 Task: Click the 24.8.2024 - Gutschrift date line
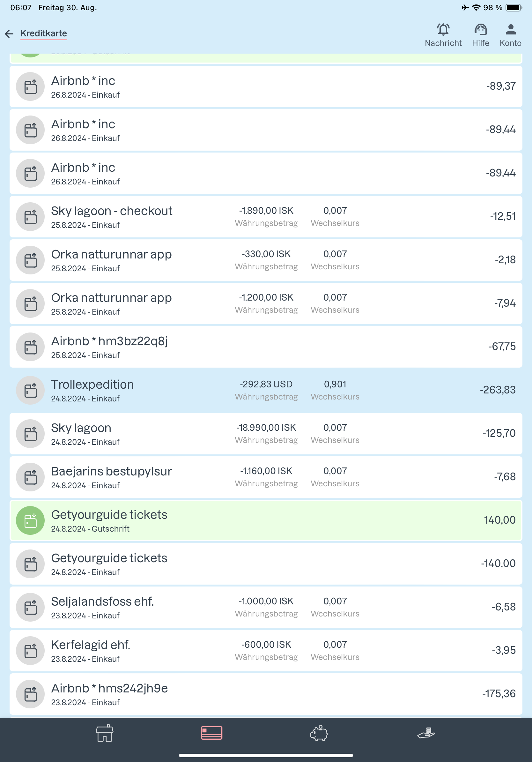(x=90, y=529)
